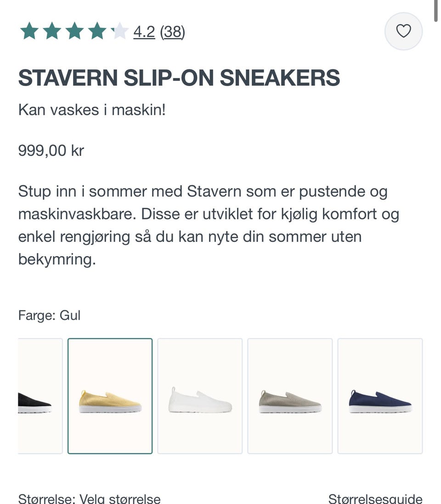Select the navy blue sneaker color swatch

tap(380, 396)
